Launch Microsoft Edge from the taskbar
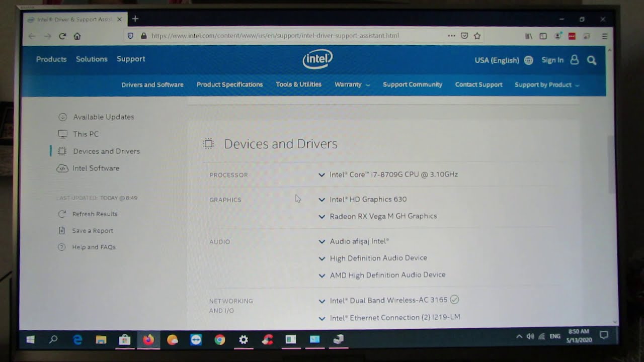644x362 pixels. pyautogui.click(x=77, y=340)
